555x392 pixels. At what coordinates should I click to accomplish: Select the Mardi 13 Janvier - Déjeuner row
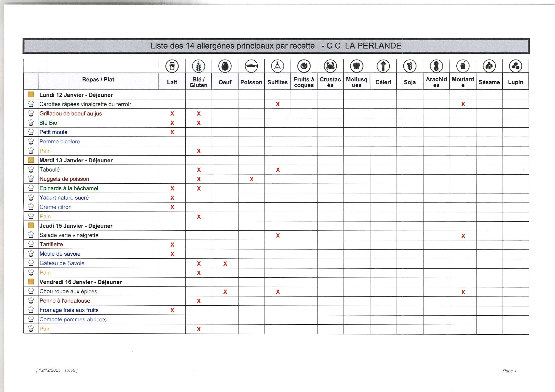click(x=76, y=160)
